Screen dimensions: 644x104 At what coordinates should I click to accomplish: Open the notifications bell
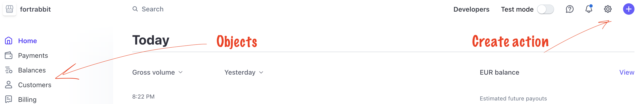pos(589,9)
